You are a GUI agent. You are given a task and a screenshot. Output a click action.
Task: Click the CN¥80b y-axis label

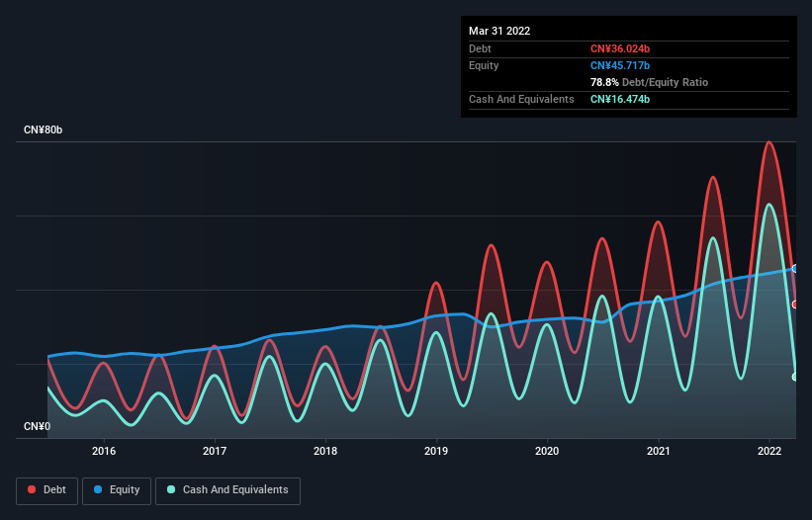(43, 130)
